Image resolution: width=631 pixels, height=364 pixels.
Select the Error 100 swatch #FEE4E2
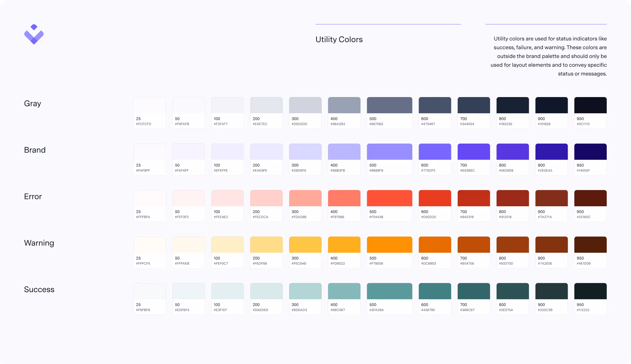(228, 206)
